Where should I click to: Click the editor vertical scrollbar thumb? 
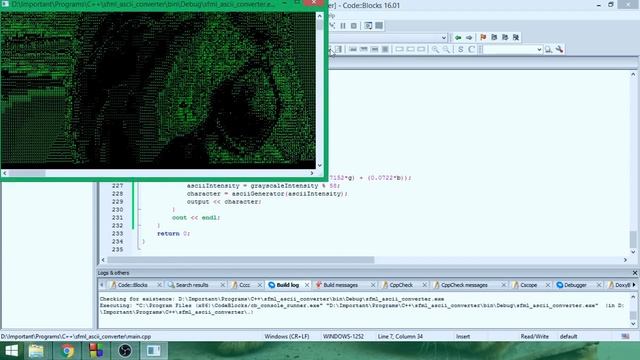click(x=633, y=239)
